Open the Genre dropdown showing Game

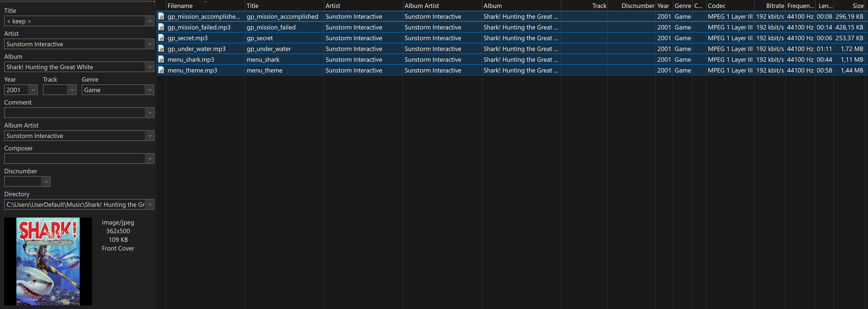(150, 90)
